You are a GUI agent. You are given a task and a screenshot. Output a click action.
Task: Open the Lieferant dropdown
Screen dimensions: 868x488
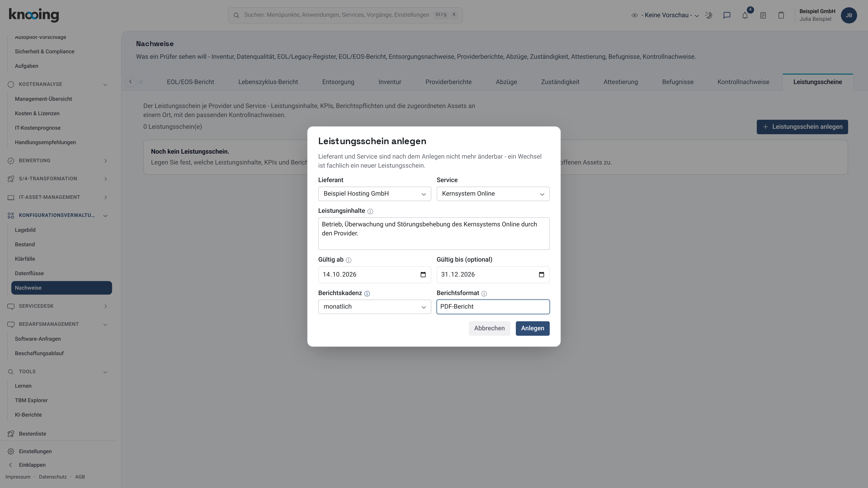374,194
